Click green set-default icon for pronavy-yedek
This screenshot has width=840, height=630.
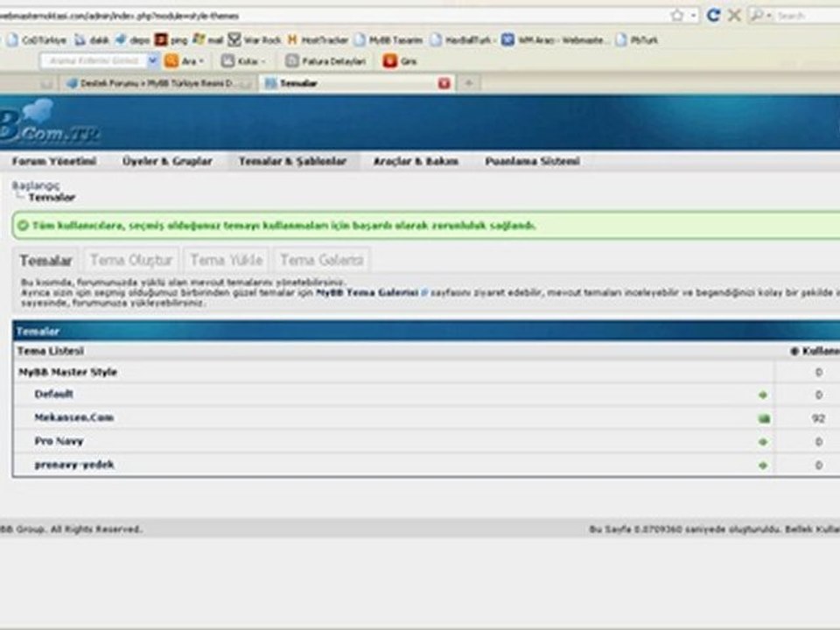click(x=763, y=466)
